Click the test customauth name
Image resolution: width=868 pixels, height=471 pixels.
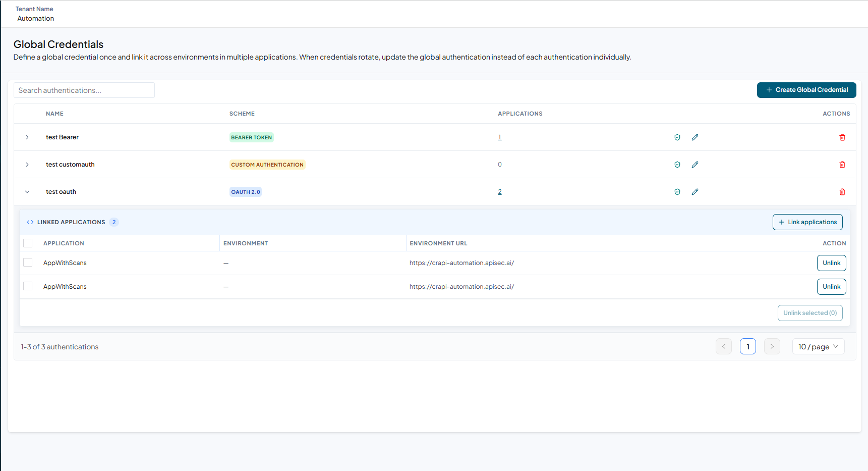(70, 165)
